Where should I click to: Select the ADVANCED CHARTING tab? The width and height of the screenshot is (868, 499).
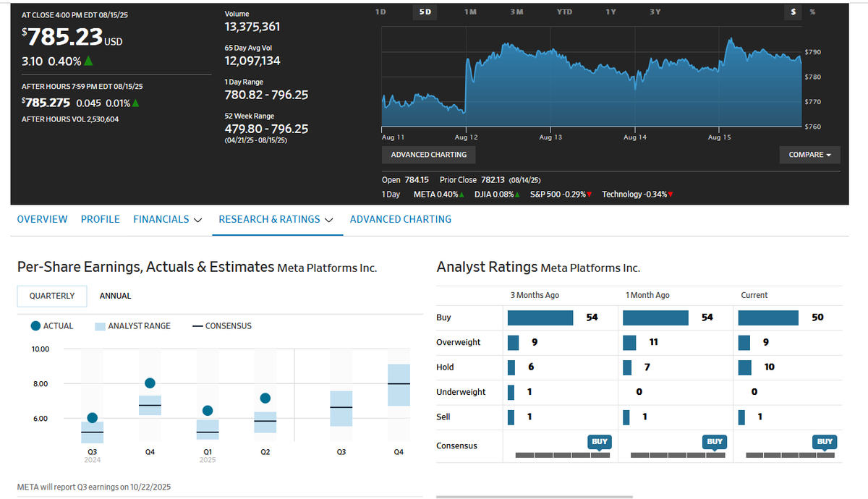click(x=401, y=219)
